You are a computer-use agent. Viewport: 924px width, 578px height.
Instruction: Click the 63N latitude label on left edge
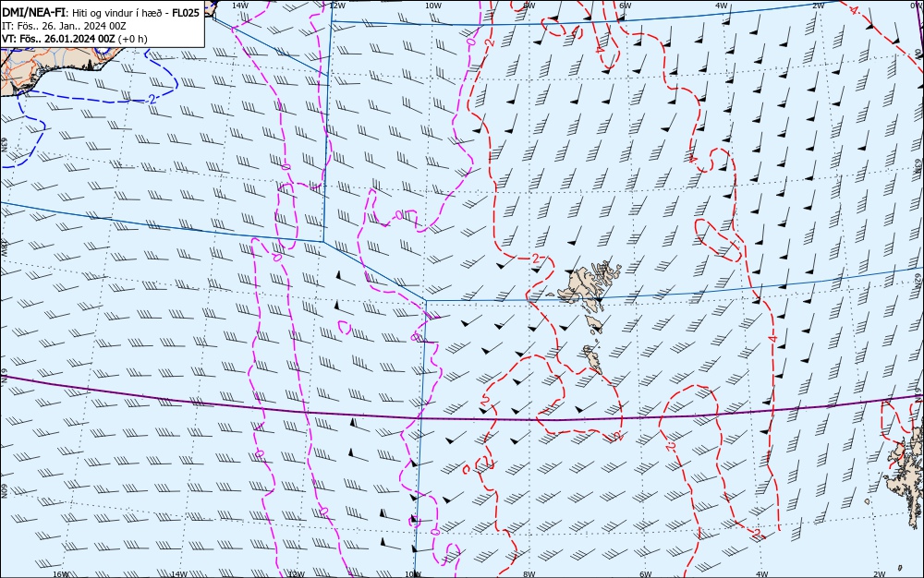pyautogui.click(x=4, y=145)
